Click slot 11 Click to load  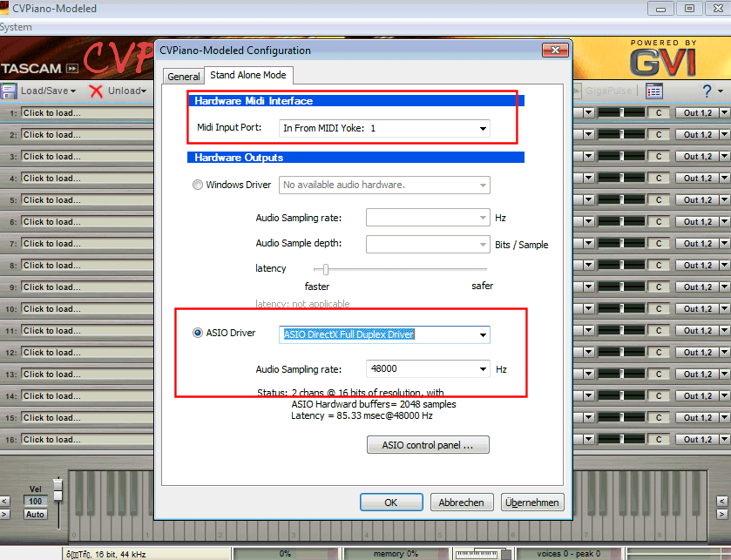pos(87,330)
